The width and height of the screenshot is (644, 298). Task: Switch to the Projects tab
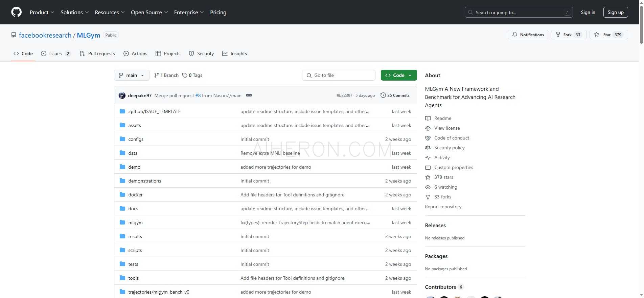pos(168,54)
